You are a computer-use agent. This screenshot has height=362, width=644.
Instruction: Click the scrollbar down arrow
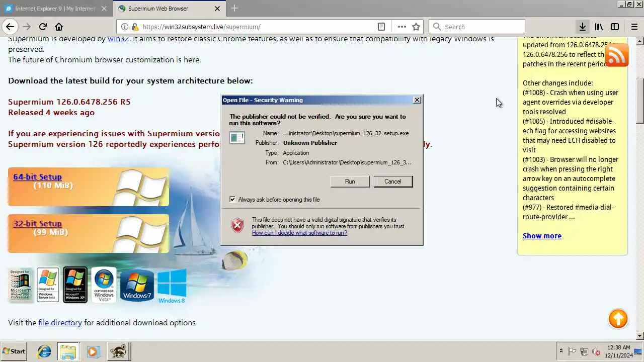point(639,336)
